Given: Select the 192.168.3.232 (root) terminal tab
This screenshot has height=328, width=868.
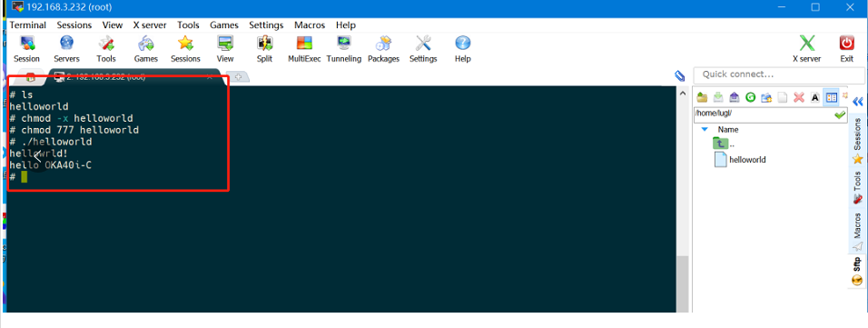Looking at the screenshot, I should 133,77.
